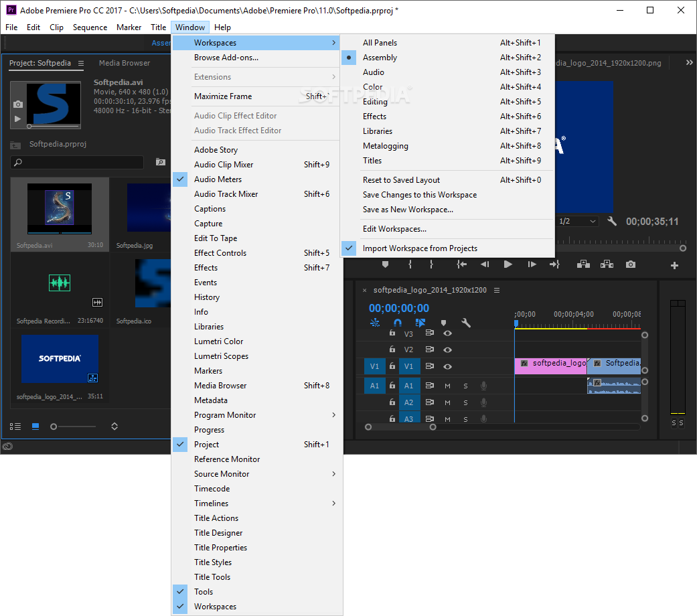Mute the A1 audio track
The image size is (697, 616).
(x=448, y=386)
